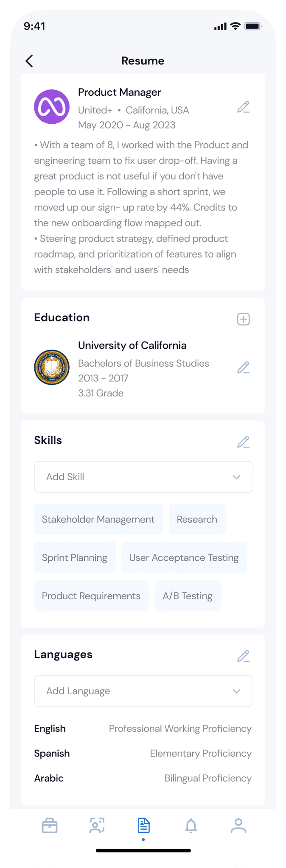
Task: Edit the University of California entry
Action: [x=243, y=367]
